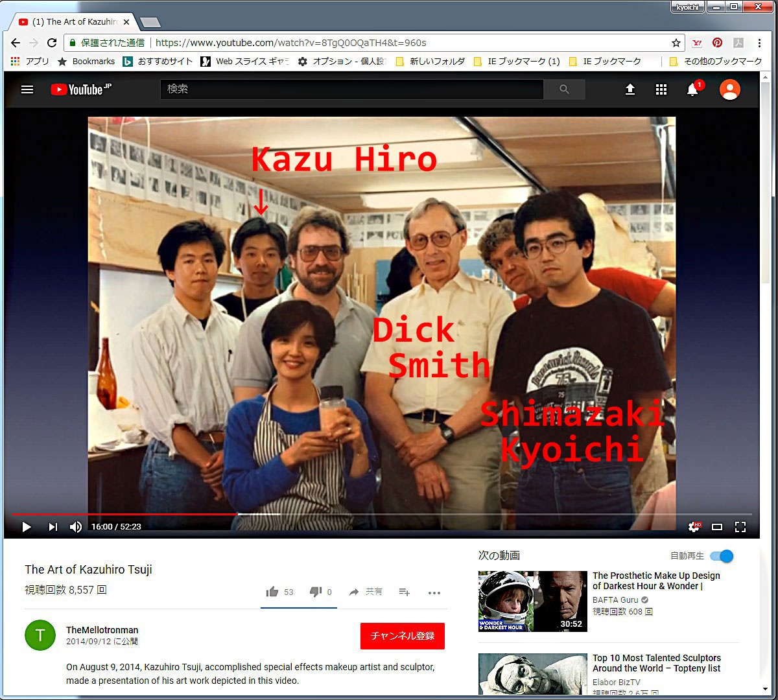Screen dimensions: 778x700
Task: Expand the その他のブックマーク folder
Action: (716, 62)
